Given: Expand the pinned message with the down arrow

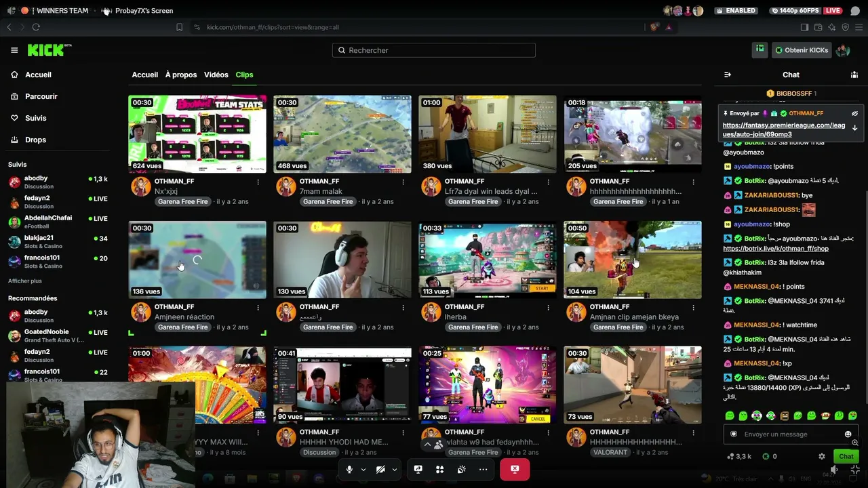Looking at the screenshot, I should pyautogui.click(x=855, y=127).
